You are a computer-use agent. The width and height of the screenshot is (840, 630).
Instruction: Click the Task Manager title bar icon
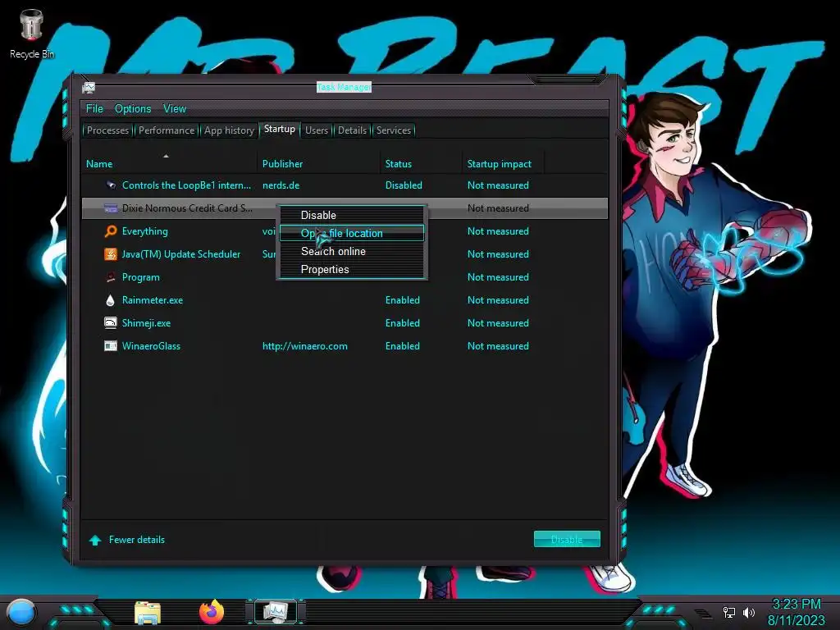(x=89, y=87)
